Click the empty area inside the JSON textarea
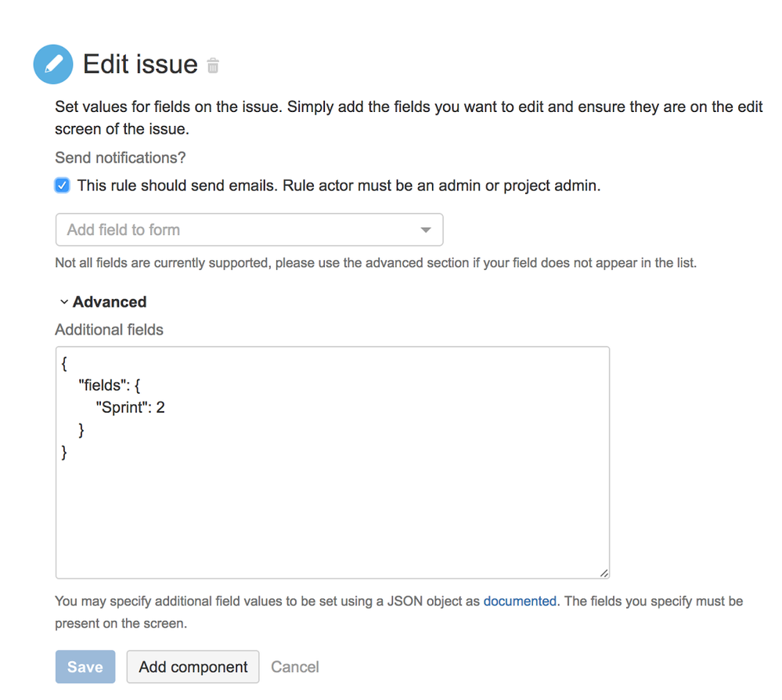This screenshot has height=700, width=782. click(333, 514)
